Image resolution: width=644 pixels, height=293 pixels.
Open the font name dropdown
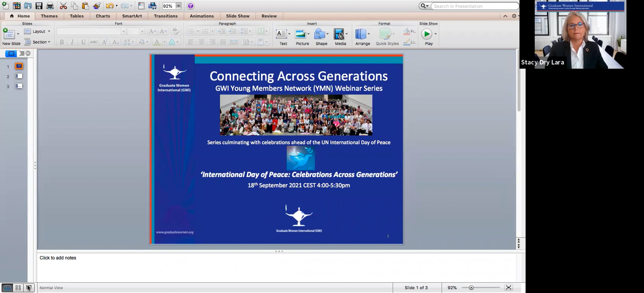click(123, 32)
